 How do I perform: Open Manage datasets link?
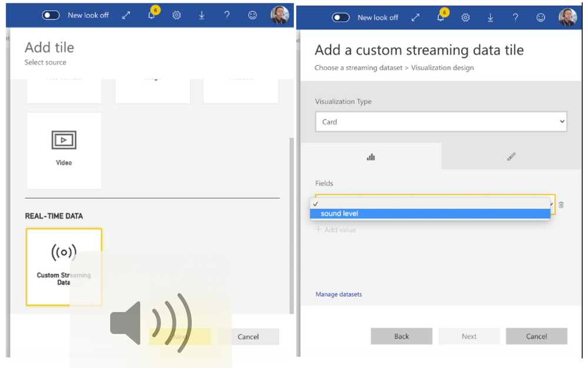coord(339,294)
